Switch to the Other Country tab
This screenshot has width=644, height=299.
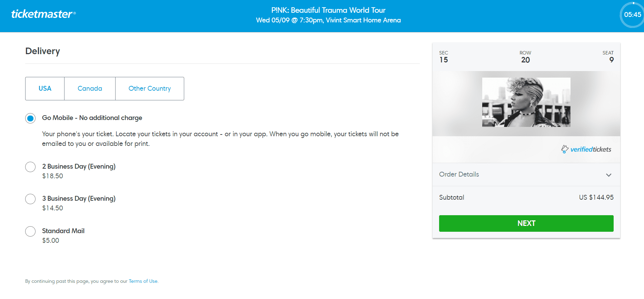(x=150, y=89)
